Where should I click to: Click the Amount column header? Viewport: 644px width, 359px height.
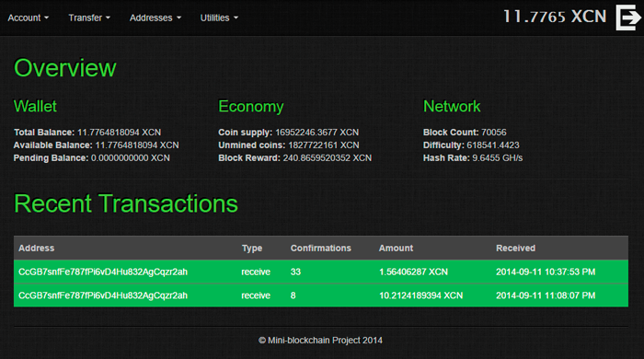[x=396, y=249]
